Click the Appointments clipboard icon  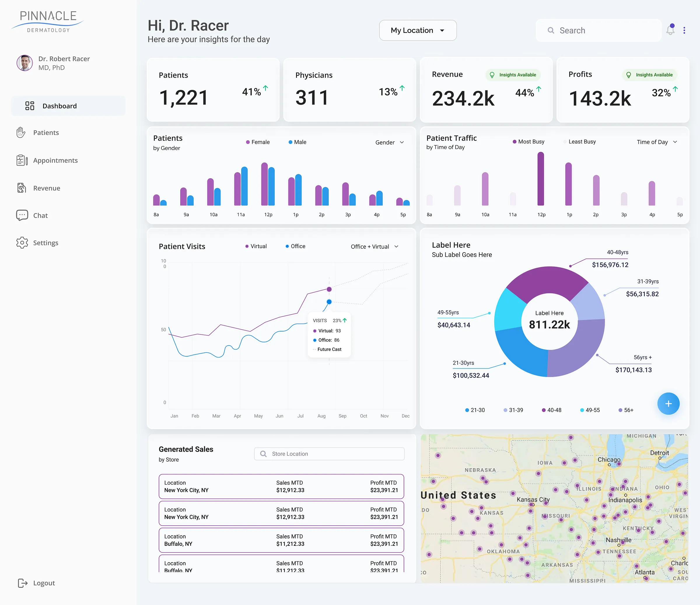pos(22,160)
